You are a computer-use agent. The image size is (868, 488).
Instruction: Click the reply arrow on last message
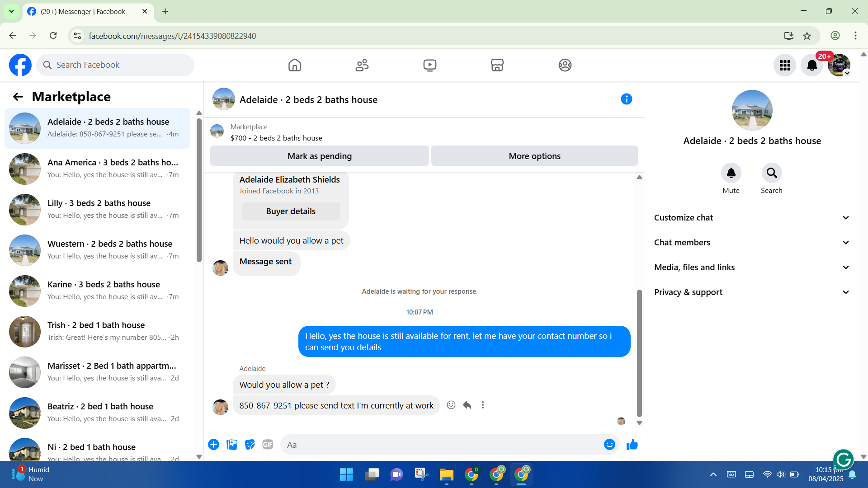click(x=467, y=405)
